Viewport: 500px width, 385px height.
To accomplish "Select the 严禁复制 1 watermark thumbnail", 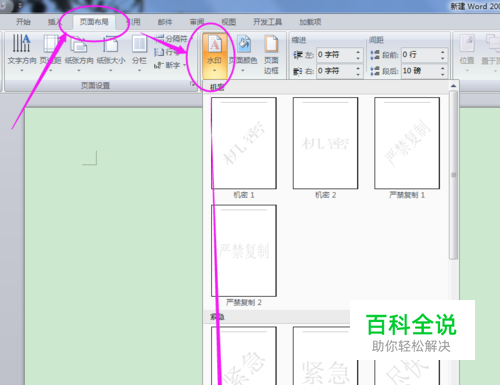I will tap(407, 143).
